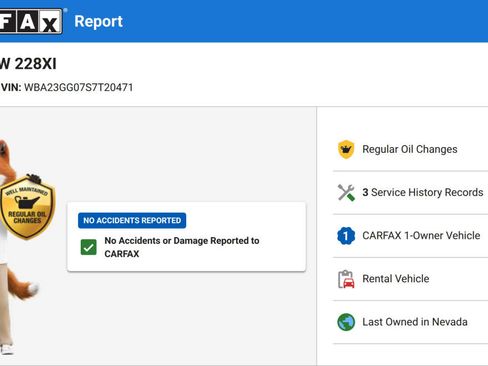
Task: Click the wrench and screwdriver service icon
Action: point(346,192)
